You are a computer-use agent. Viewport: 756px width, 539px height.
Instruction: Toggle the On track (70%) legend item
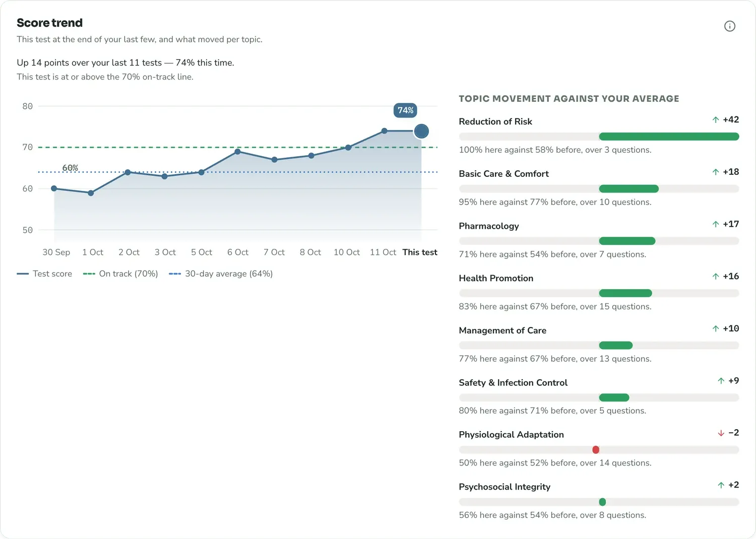(120, 274)
